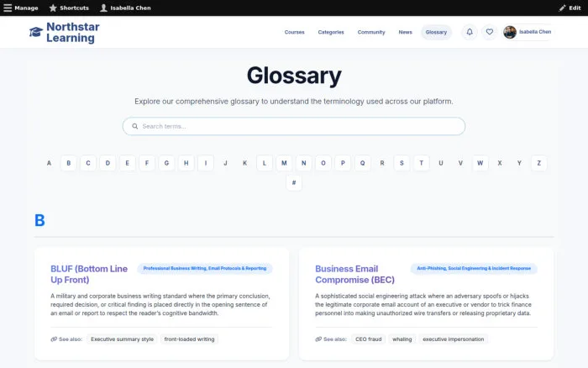
Task: Open the News nav item
Action: (x=405, y=32)
